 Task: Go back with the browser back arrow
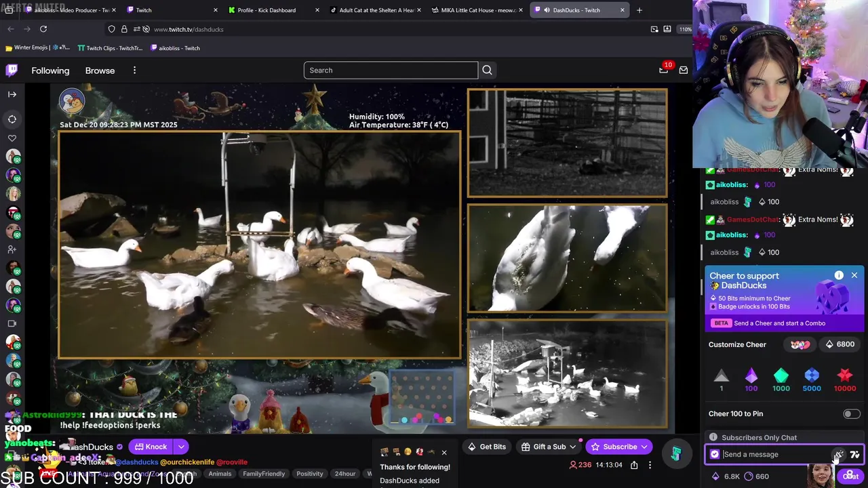click(x=11, y=29)
